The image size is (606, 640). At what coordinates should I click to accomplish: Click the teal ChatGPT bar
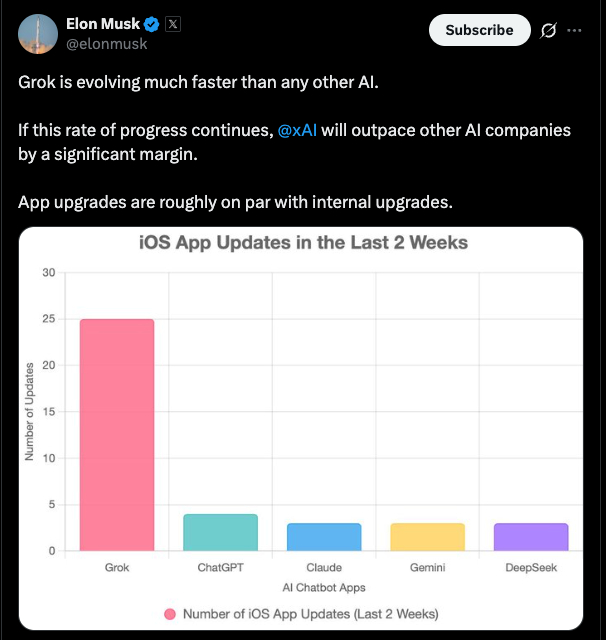(220, 532)
